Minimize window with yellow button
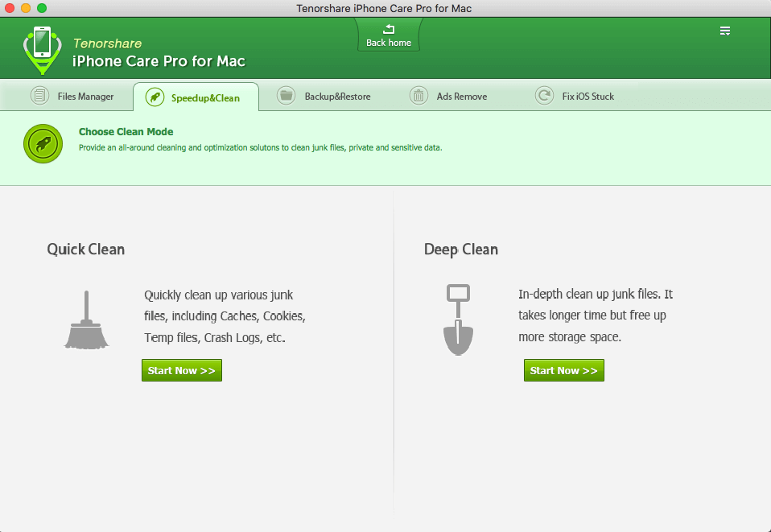771x532 pixels. click(26, 8)
